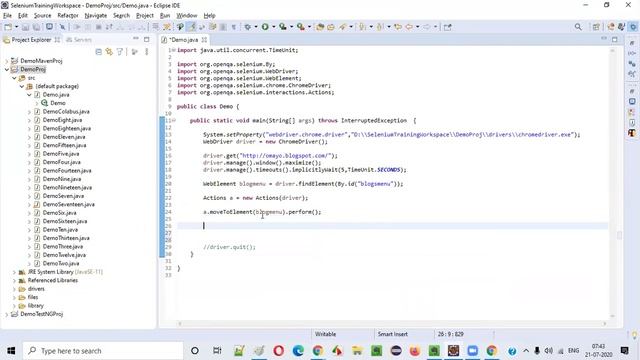Toggle Mark Occurrences in toolbar
This screenshot has width=640, height=360.
(x=191, y=27)
